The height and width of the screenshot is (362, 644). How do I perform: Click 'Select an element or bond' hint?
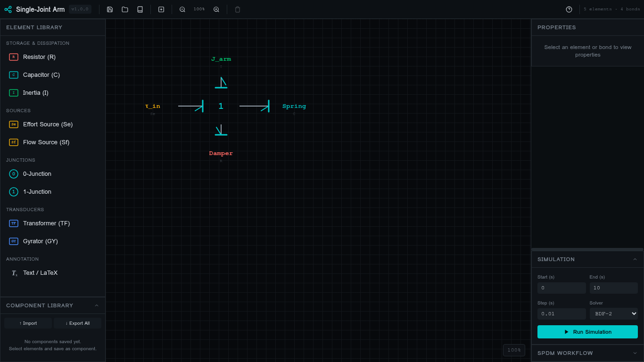pyautogui.click(x=587, y=51)
